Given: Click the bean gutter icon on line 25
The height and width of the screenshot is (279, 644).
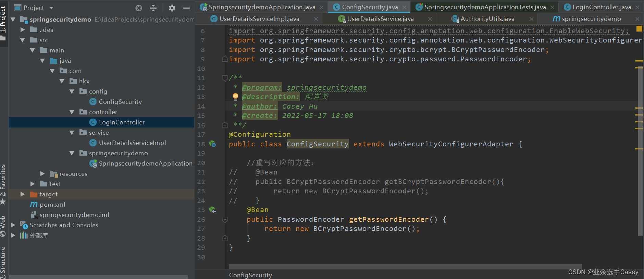Looking at the screenshot, I should [212, 210].
